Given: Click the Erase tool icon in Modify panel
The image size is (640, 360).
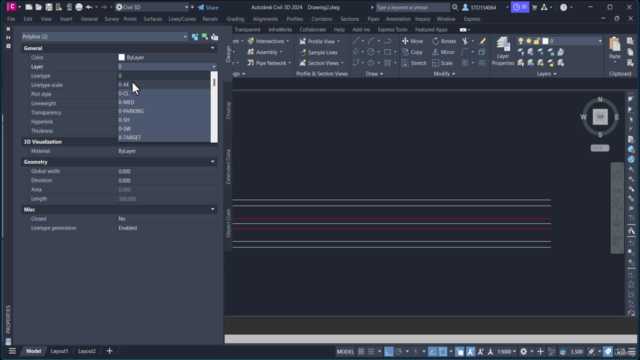Looking at the screenshot, I should pos(482,41).
